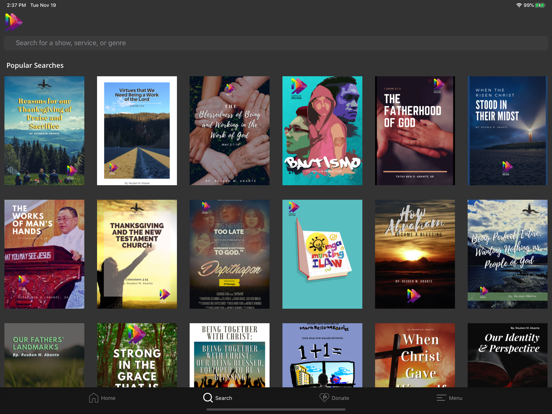Open the Home tab
This screenshot has height=414, width=552.
102,398
